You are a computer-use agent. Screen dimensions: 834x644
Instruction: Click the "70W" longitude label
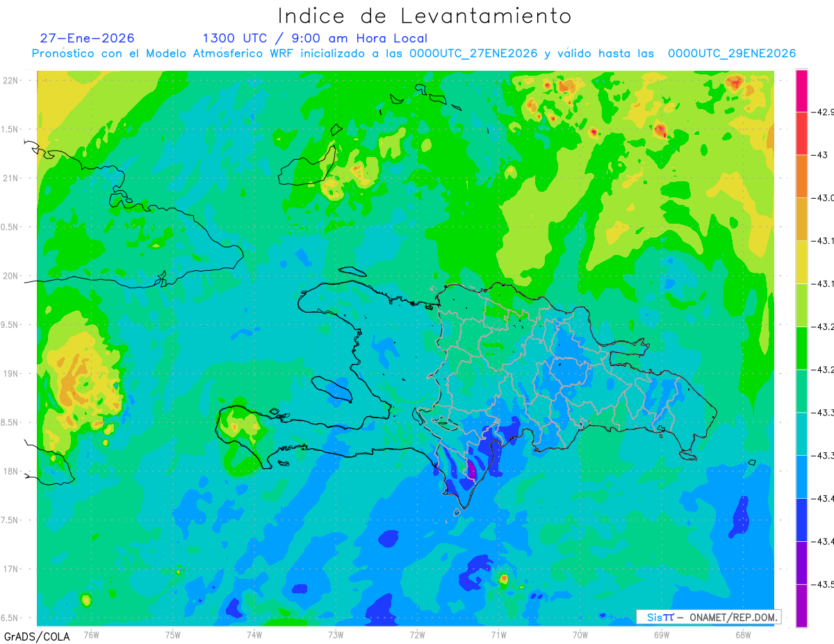[580, 634]
